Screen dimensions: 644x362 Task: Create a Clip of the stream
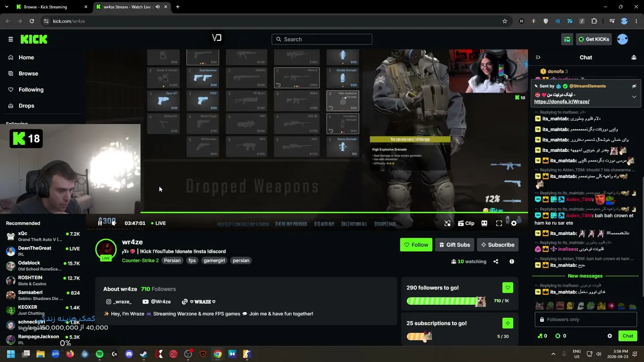tap(466, 223)
